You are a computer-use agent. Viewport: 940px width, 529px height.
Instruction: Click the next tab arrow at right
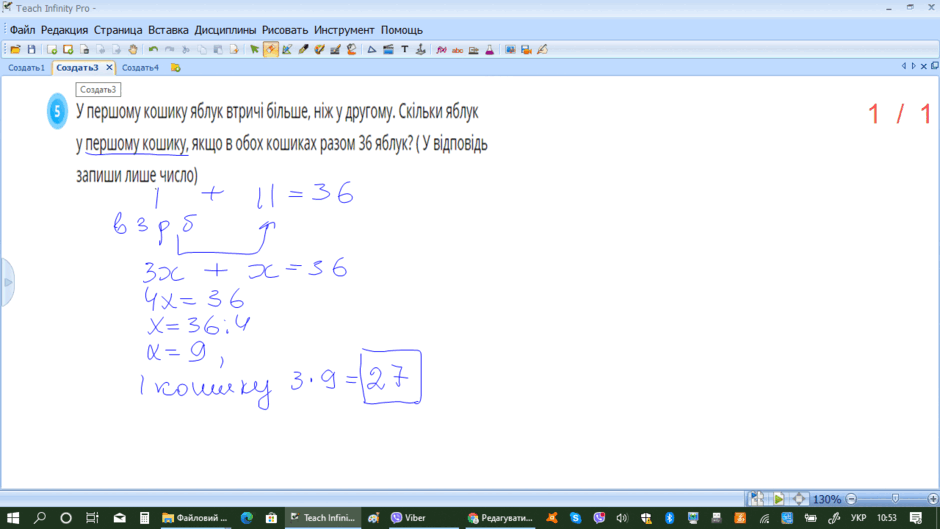point(913,66)
